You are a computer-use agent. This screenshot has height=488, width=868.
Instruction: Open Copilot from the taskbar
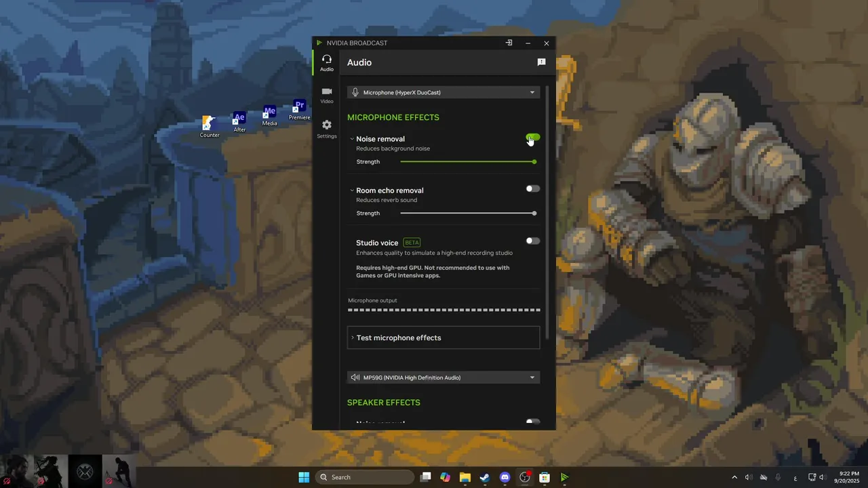click(445, 477)
